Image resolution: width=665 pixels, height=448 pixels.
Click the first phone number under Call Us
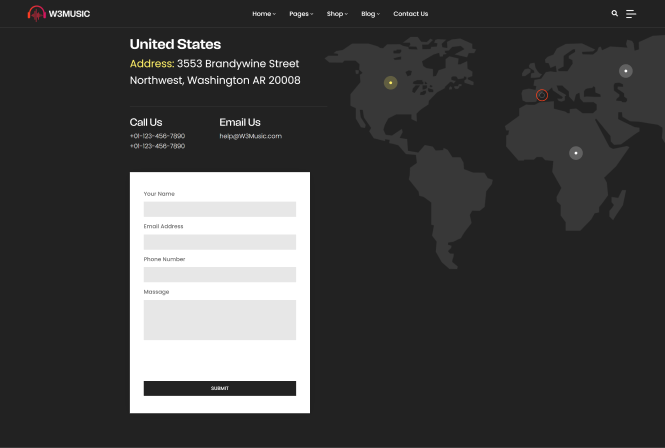click(x=157, y=136)
